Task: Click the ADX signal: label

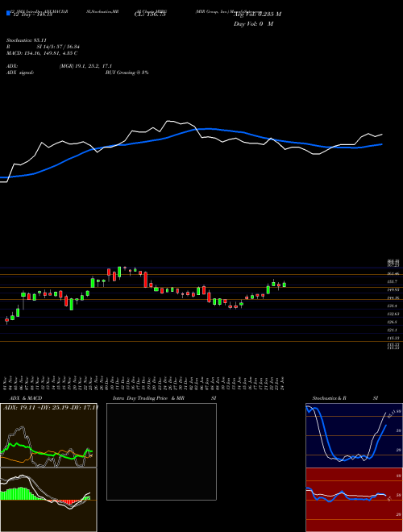Action: pos(20,73)
